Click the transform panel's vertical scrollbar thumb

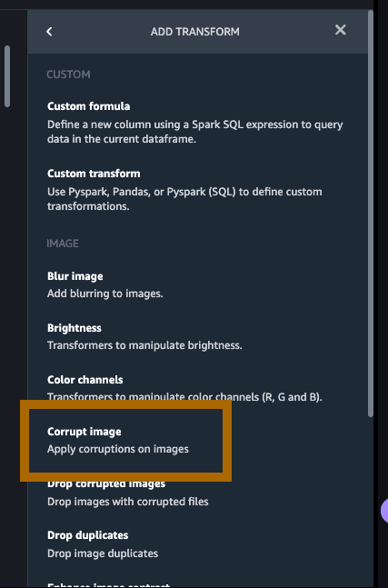point(371,214)
